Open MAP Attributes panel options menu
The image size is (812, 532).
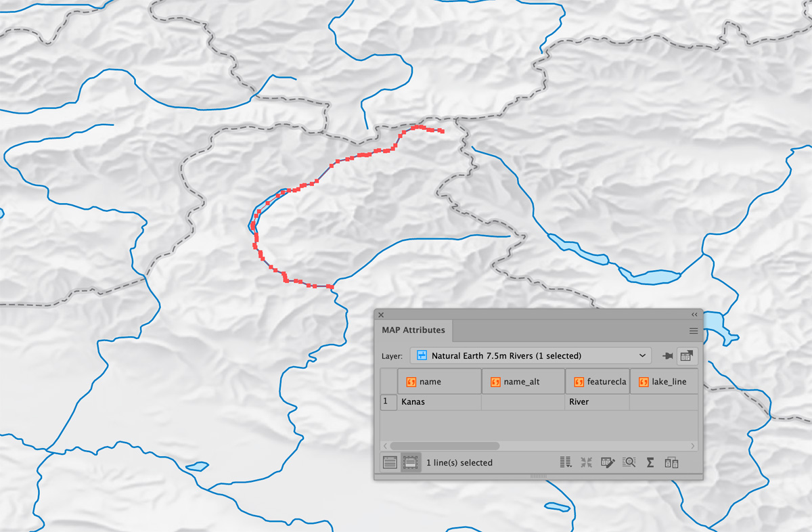(x=694, y=331)
